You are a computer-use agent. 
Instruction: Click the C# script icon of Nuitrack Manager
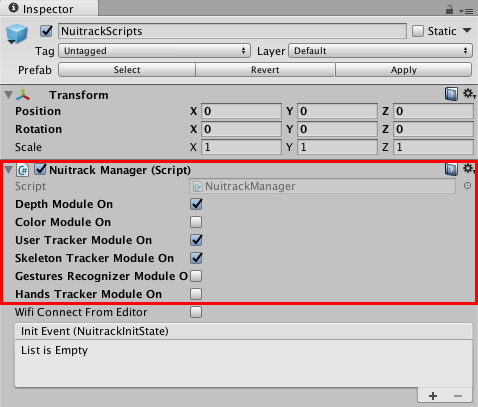click(x=23, y=170)
